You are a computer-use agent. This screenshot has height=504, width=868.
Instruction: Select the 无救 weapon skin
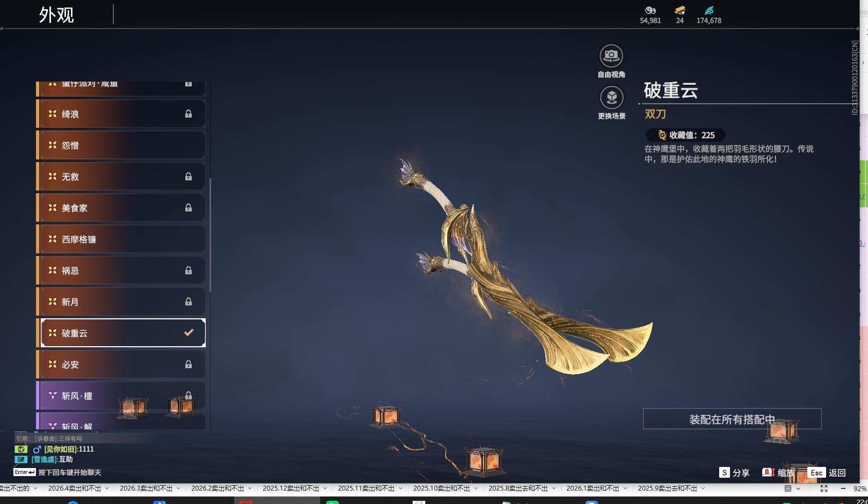point(123,177)
